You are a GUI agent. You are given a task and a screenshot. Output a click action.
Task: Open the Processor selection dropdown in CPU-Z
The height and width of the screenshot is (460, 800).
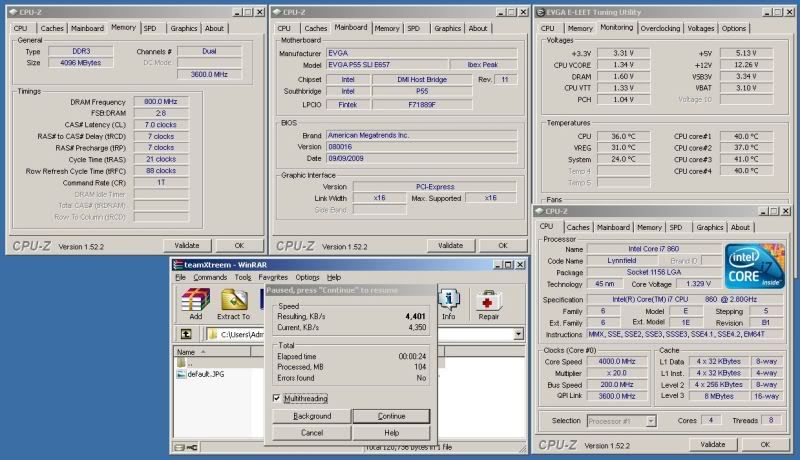(651, 421)
